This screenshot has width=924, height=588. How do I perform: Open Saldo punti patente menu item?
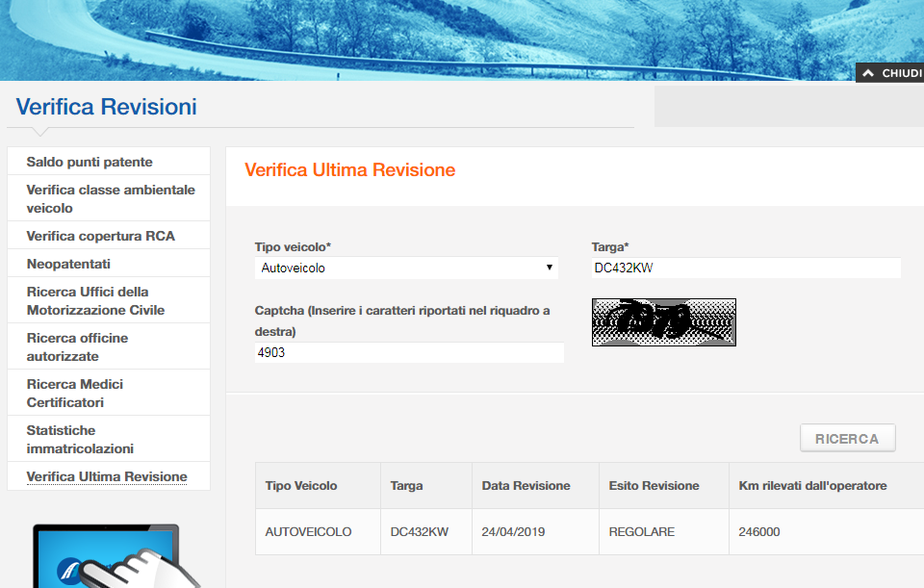point(90,162)
